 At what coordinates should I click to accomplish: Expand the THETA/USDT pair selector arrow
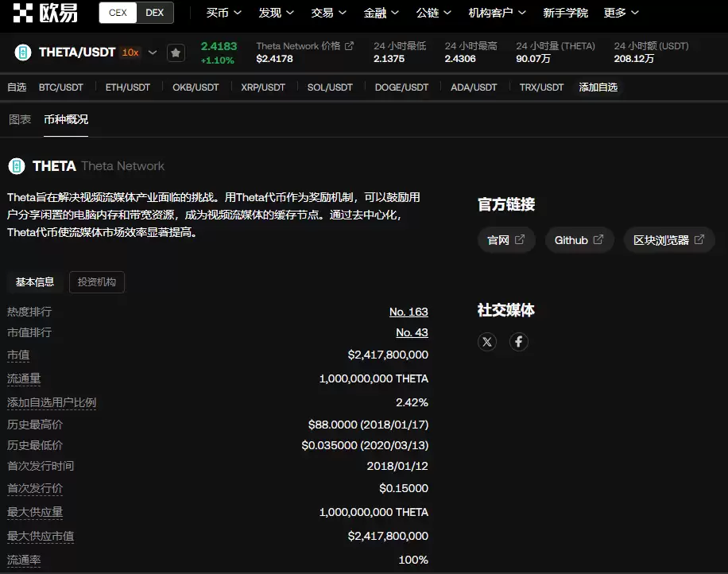point(153,53)
